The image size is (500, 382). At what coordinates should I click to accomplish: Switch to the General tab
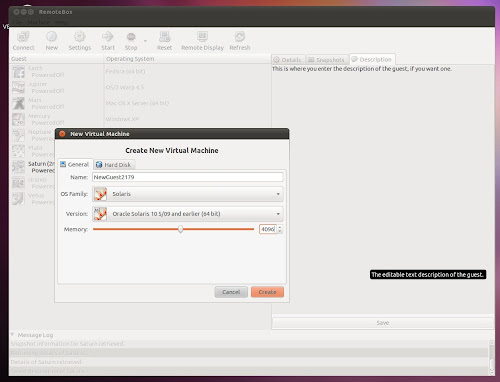click(x=75, y=164)
